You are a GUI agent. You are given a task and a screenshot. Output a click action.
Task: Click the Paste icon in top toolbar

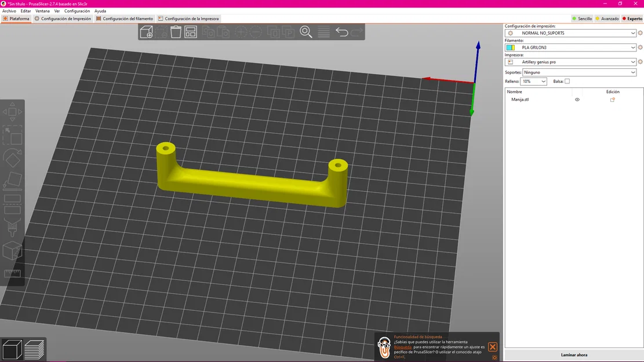pyautogui.click(x=223, y=32)
